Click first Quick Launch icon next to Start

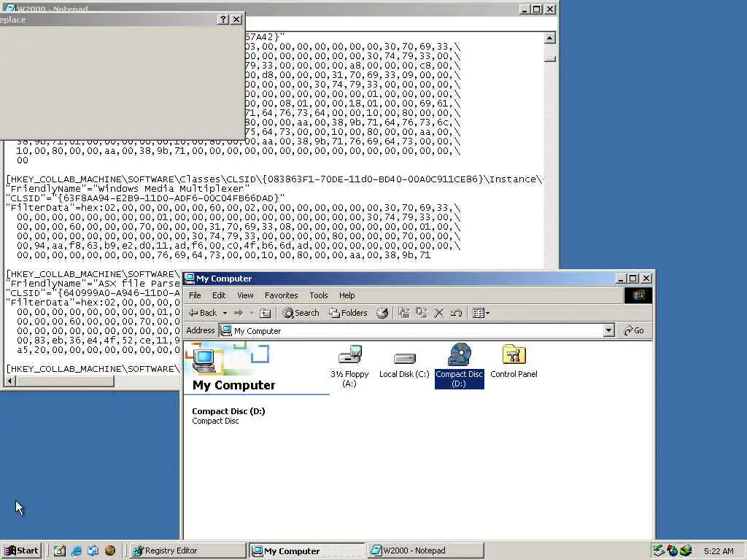(x=60, y=551)
